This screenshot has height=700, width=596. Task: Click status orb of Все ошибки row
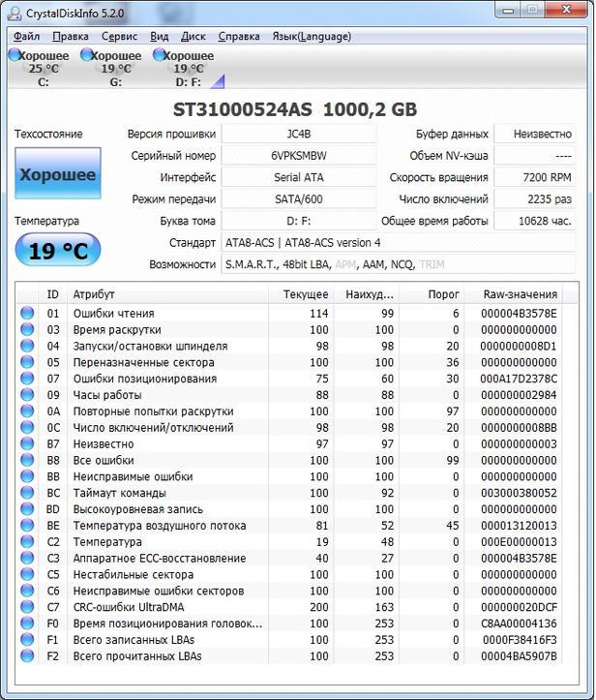pos(27,460)
